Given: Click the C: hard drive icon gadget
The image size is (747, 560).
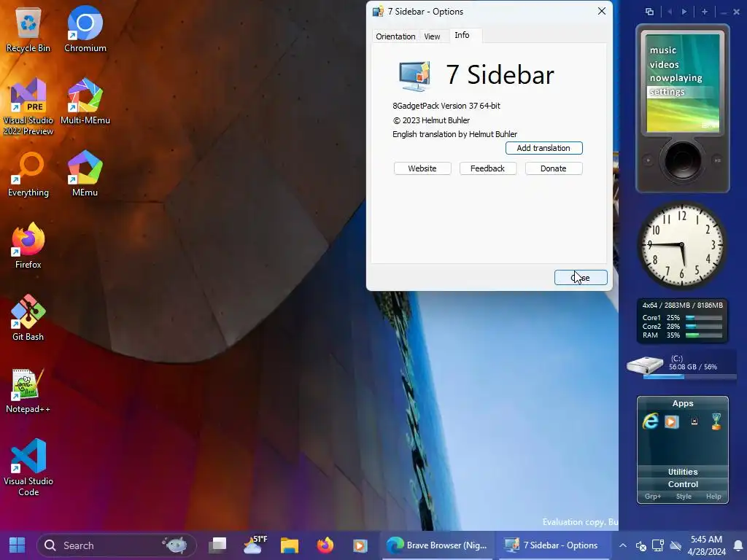Looking at the screenshot, I should pyautogui.click(x=645, y=365).
